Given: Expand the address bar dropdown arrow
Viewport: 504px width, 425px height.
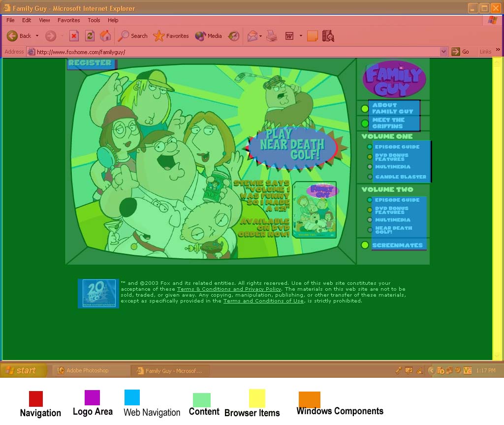Looking at the screenshot, I should 443,52.
